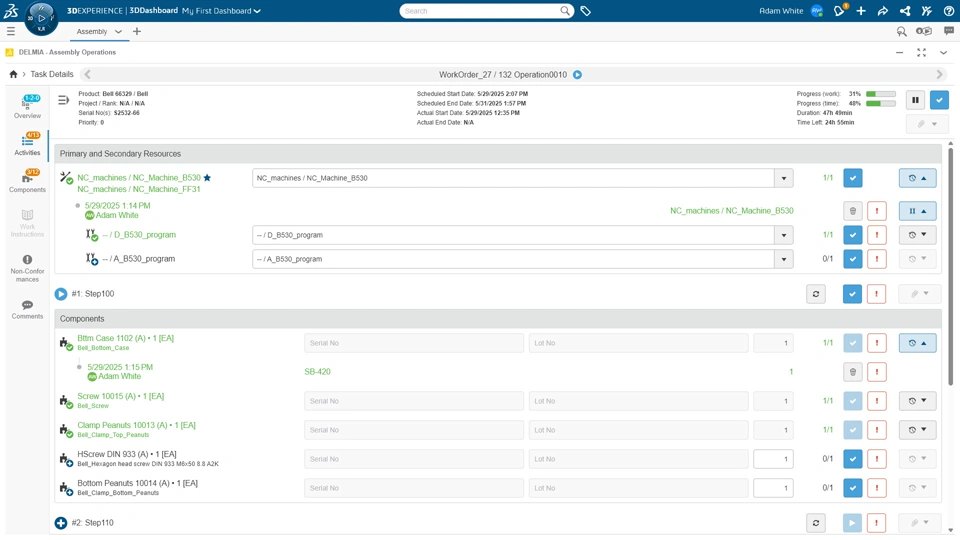Open Comments in the sidebar

(x=28, y=310)
